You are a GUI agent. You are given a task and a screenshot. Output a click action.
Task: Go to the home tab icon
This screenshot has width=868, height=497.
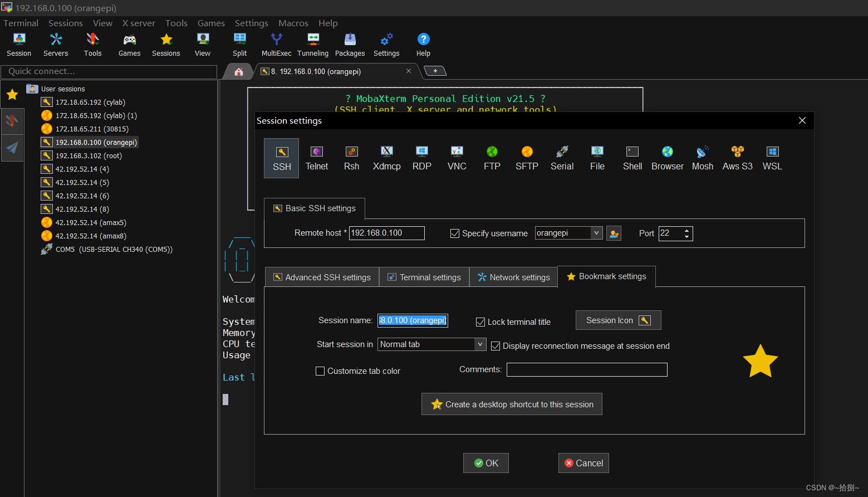click(239, 71)
